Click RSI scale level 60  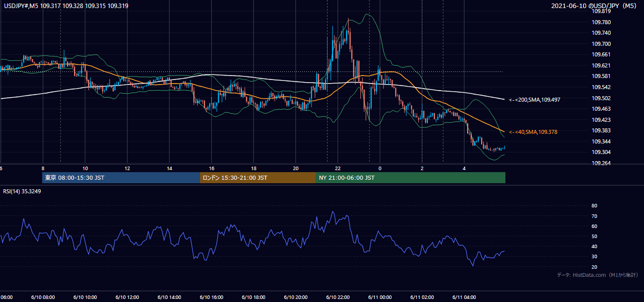[x=595, y=226]
